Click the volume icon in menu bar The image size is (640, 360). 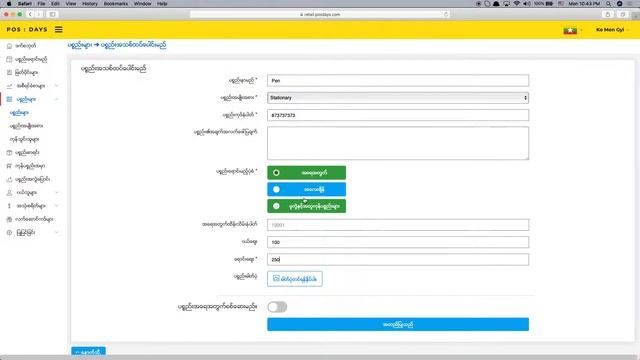coord(527,4)
